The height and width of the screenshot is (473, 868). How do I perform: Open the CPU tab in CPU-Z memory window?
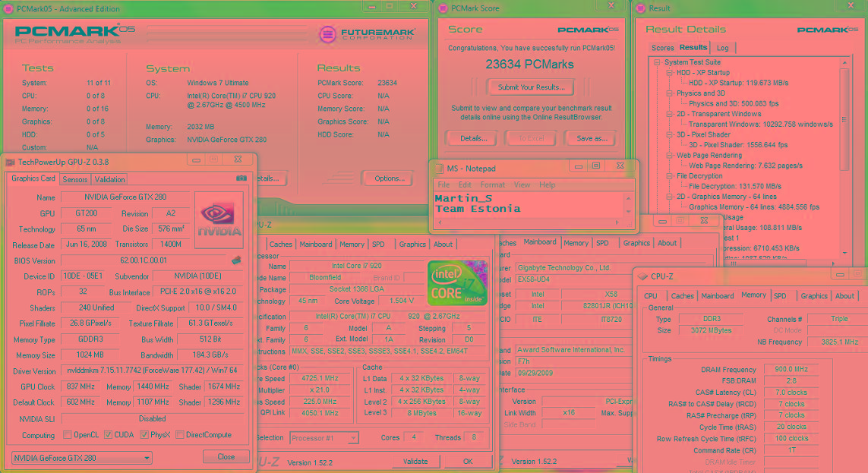tap(651, 296)
